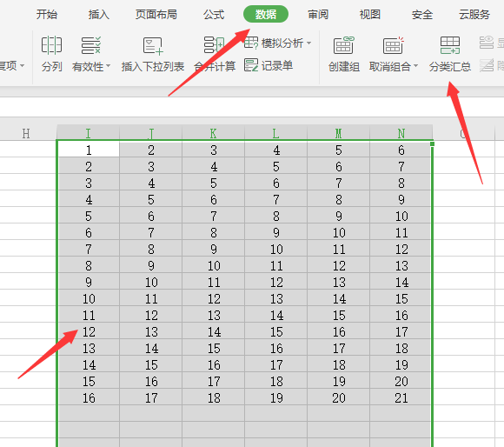The width and height of the screenshot is (504, 447).
Task: Click cell in column M with value 20
Action: tap(339, 397)
